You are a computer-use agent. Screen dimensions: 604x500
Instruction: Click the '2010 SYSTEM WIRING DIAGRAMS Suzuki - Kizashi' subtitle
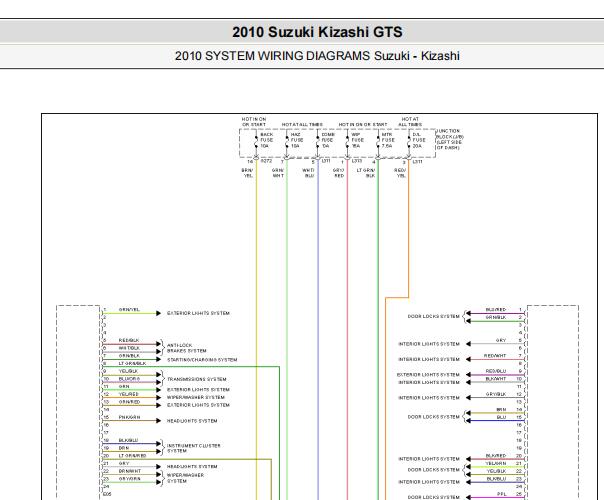(x=317, y=56)
